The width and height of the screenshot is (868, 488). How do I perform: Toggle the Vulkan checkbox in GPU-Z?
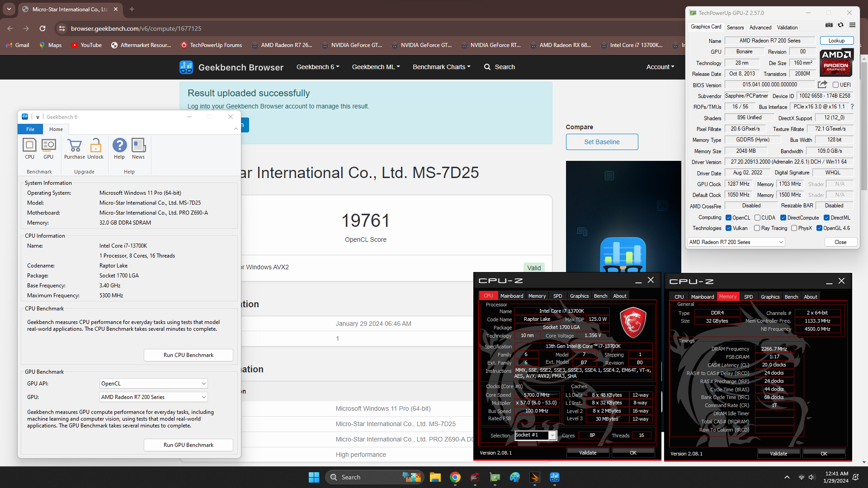point(728,228)
